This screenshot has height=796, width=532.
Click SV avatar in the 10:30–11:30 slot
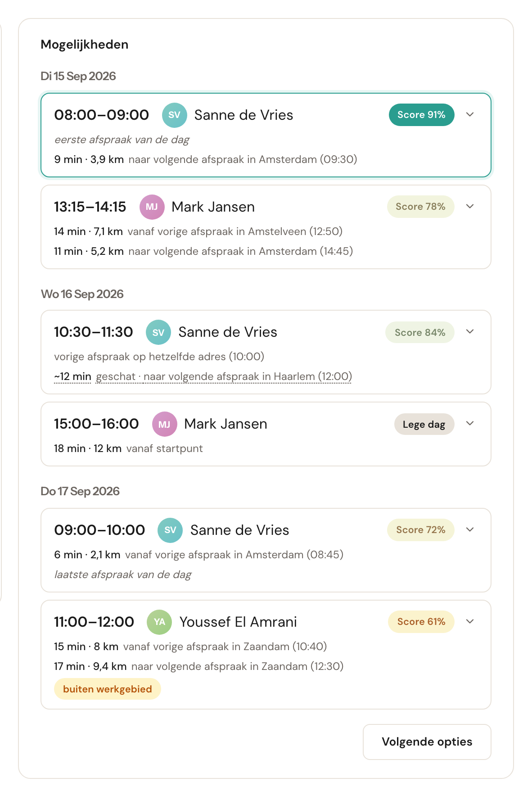coord(158,332)
